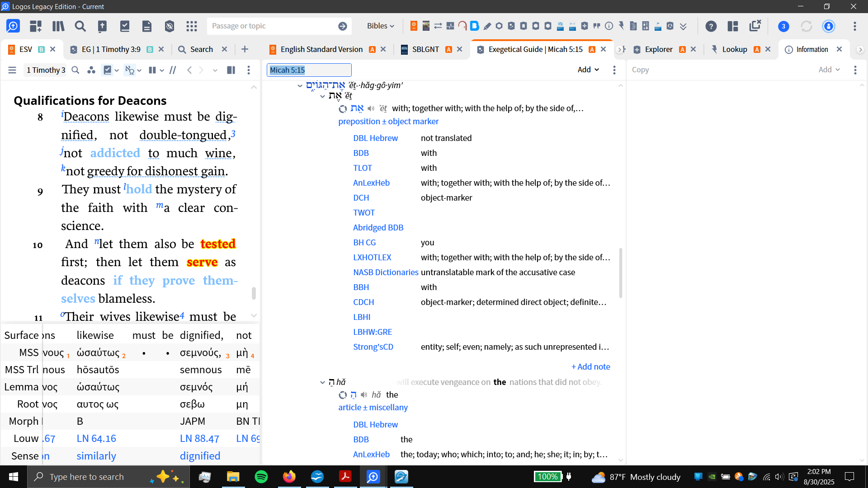Collapse the Hebrew ha entry
The width and height of the screenshot is (868, 488).
322,383
